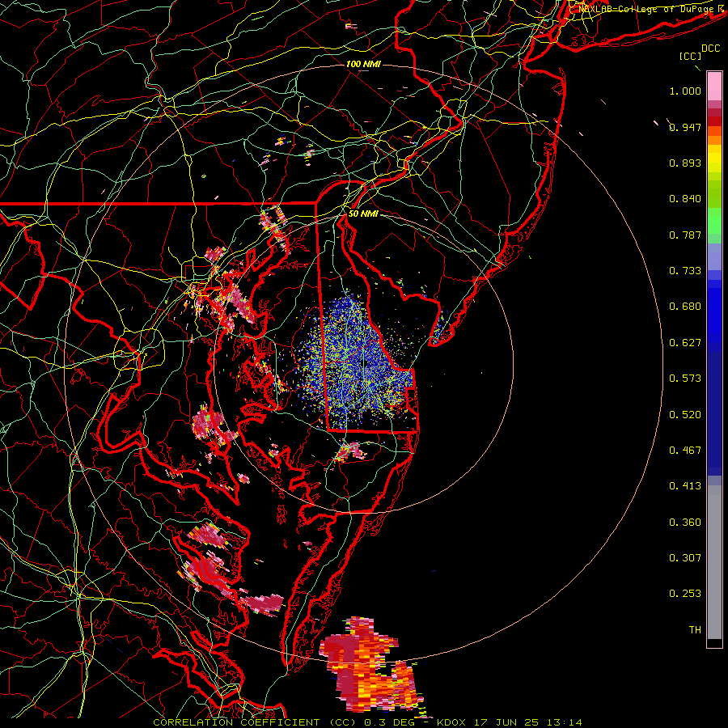This screenshot has height=728, width=728.
Task: Click the "KDOX" radar site identifier
Action: tap(451, 722)
